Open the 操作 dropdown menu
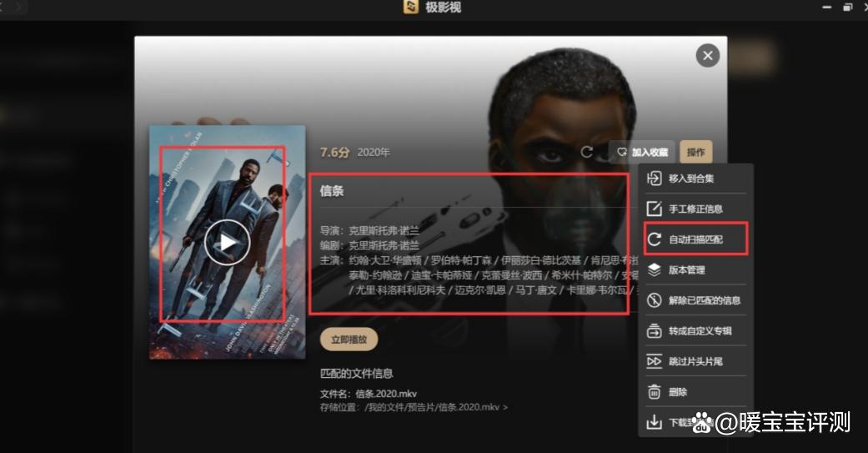Screen dimensions: 868x453 pyautogui.click(x=696, y=153)
